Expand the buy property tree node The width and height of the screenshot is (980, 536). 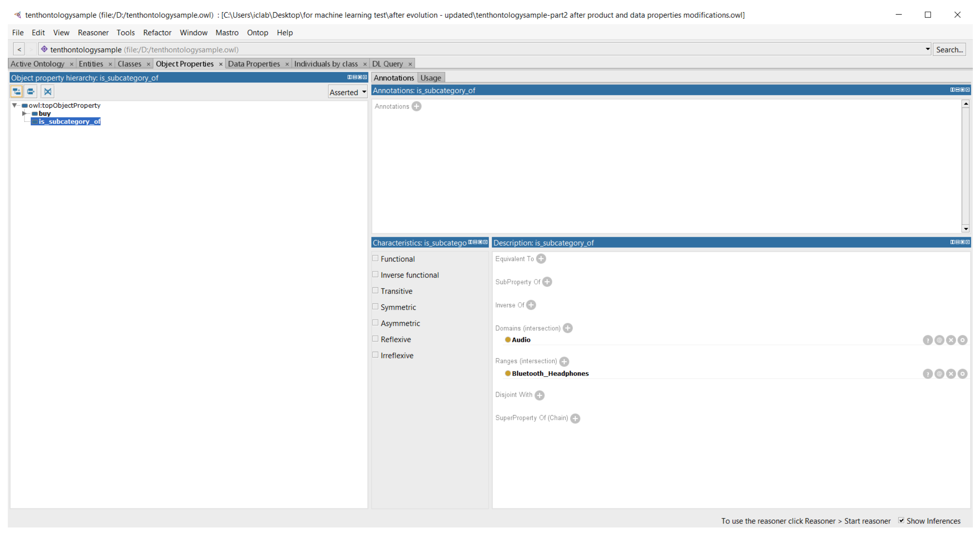tap(24, 113)
